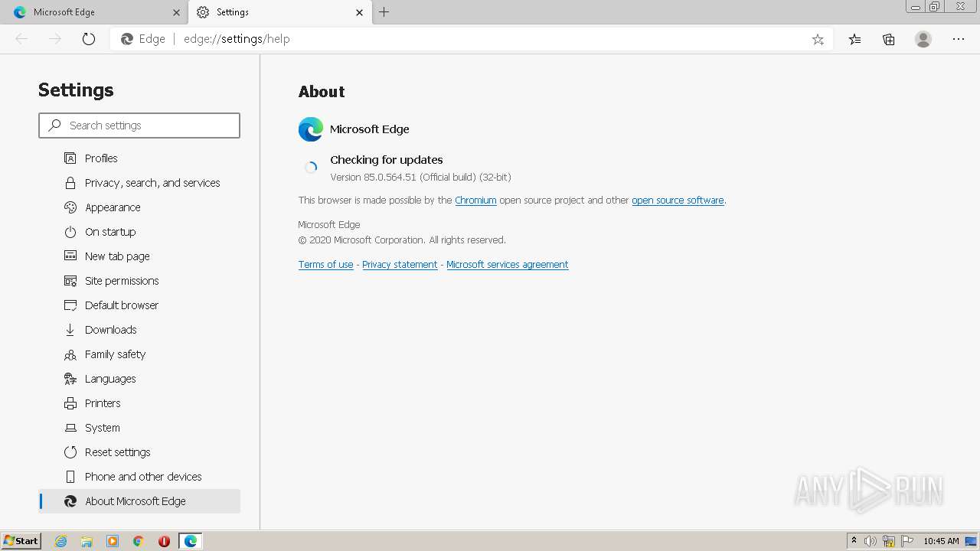Open Default browser settings
Viewport: 980px width, 551px height.
click(139, 305)
